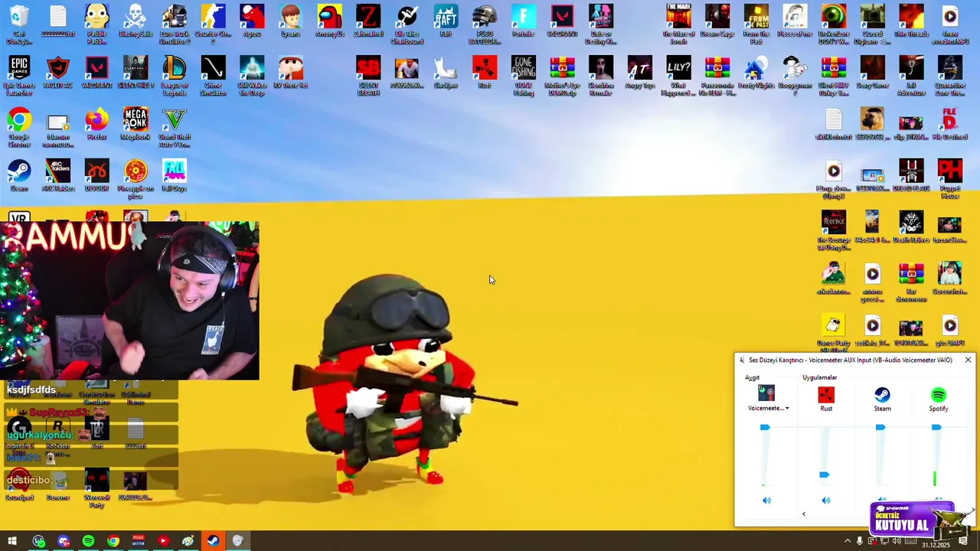Image resolution: width=980 pixels, height=551 pixels.
Task: Select the Lycans game icon
Action: click(x=290, y=21)
